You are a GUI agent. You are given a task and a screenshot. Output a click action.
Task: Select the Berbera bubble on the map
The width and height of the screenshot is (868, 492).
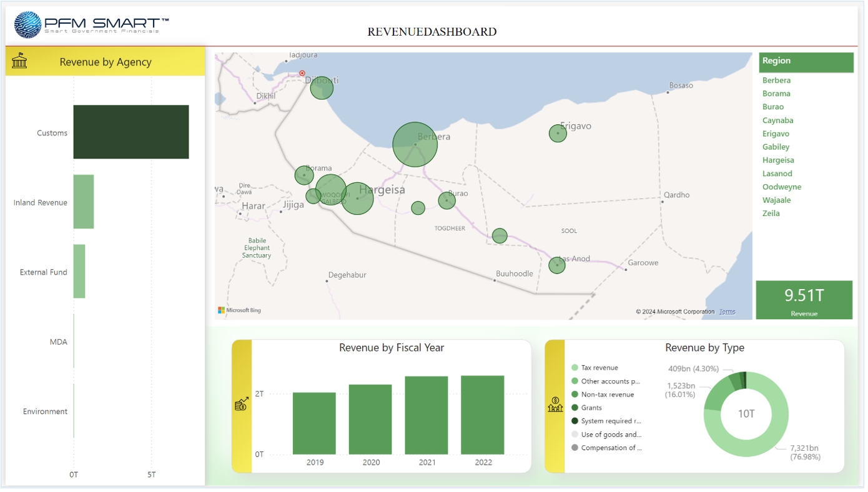point(415,144)
